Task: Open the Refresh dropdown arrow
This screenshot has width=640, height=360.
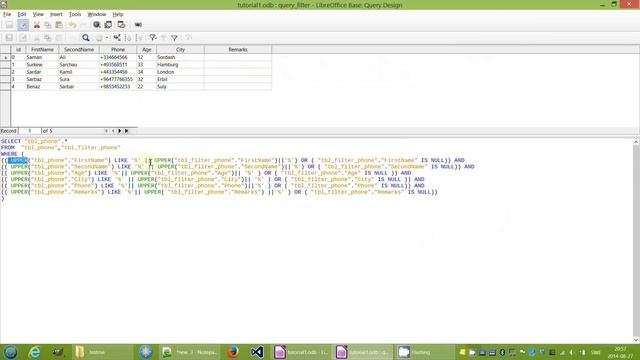Action: [107, 38]
